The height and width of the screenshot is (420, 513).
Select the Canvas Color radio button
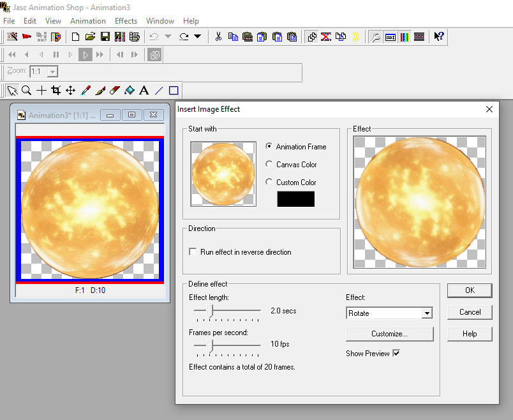pos(269,165)
